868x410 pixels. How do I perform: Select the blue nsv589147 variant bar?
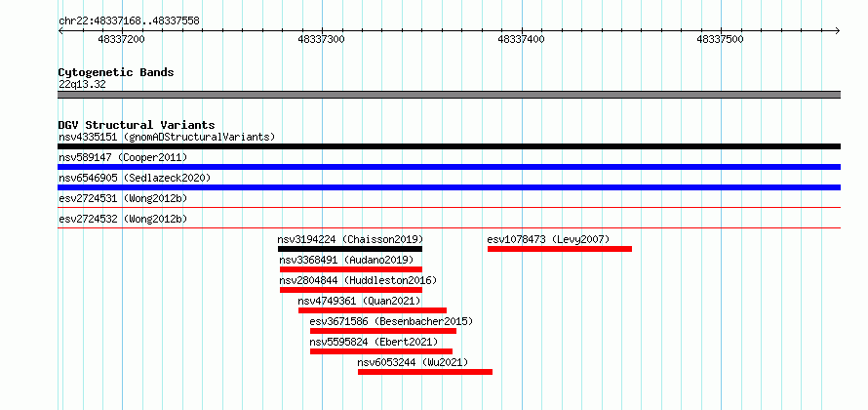449,167
